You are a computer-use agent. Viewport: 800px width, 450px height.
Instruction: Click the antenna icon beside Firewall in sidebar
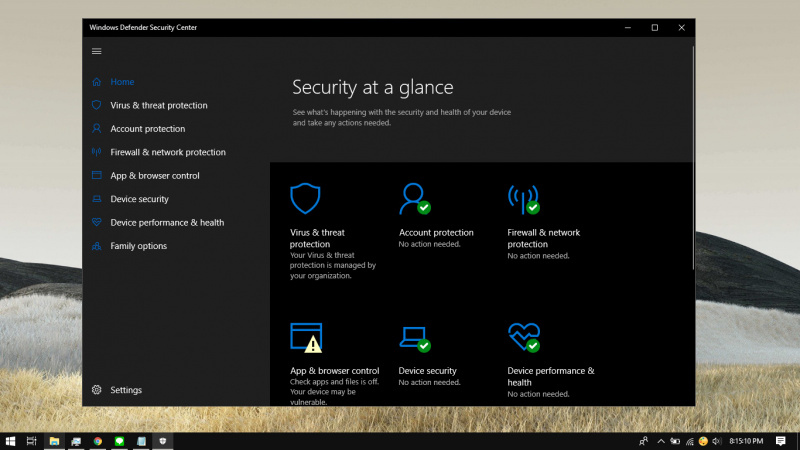pyautogui.click(x=96, y=152)
